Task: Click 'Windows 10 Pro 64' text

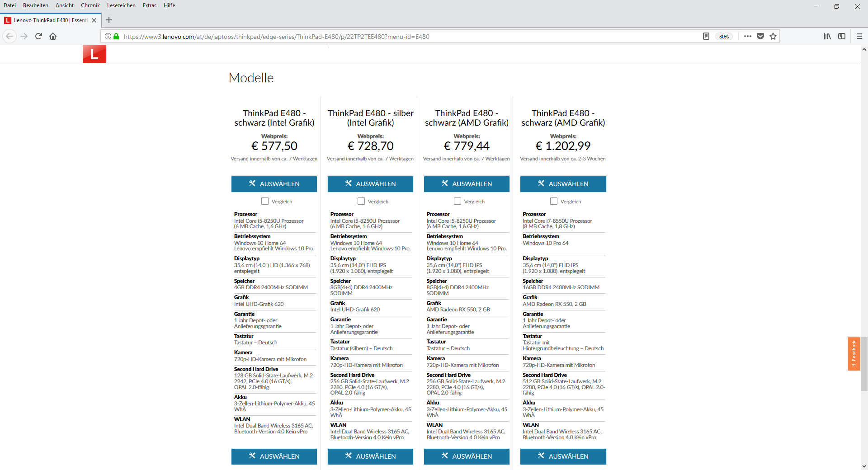Action: tap(546, 243)
